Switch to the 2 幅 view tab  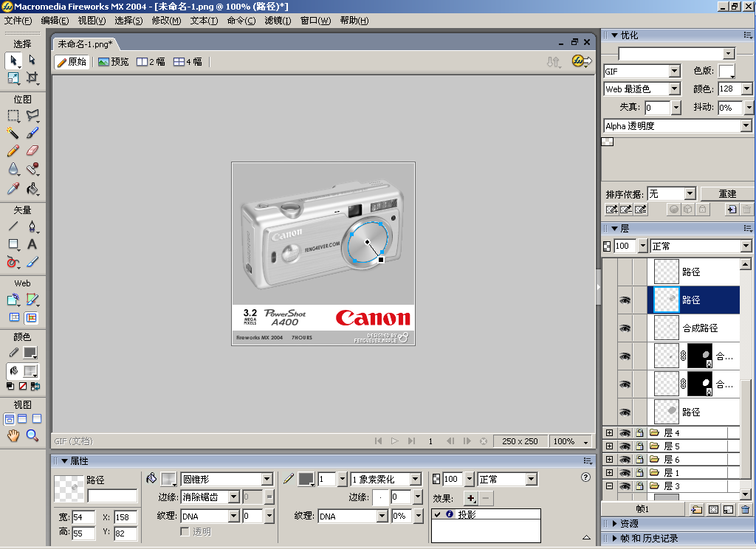[151, 62]
